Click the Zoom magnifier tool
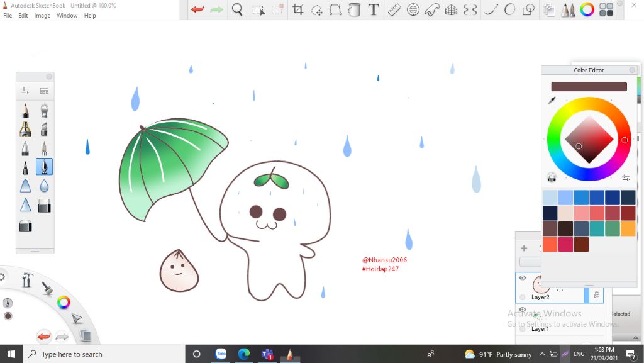Screen dimensions: 644x363 click(237, 10)
